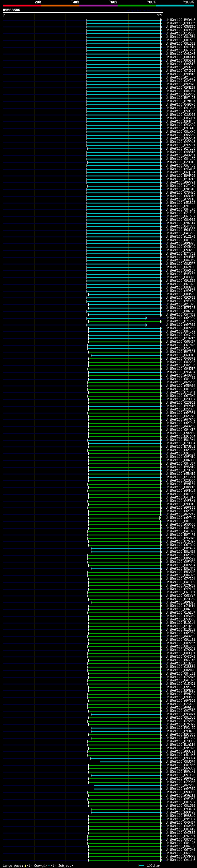Click hit label UniRef100_A6YR66
Viewport: 197px width, 868px height.
(180, 785)
